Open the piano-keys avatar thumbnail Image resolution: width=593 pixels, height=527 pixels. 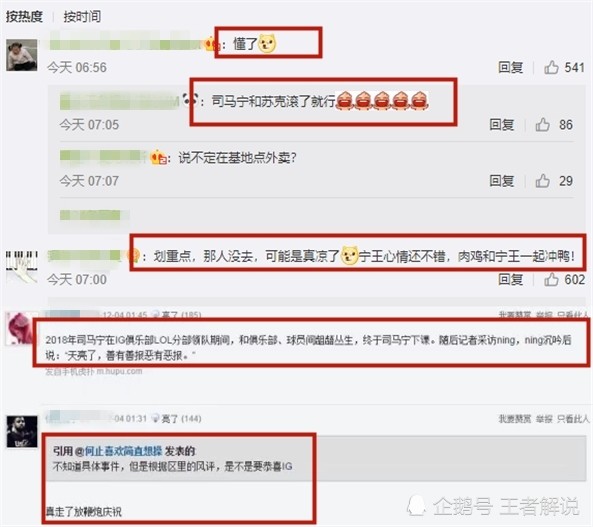click(22, 267)
